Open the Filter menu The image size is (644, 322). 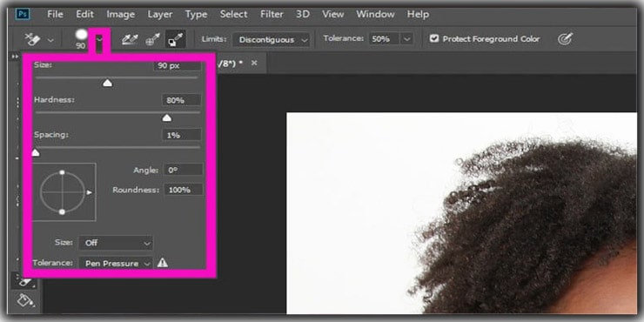click(x=272, y=15)
